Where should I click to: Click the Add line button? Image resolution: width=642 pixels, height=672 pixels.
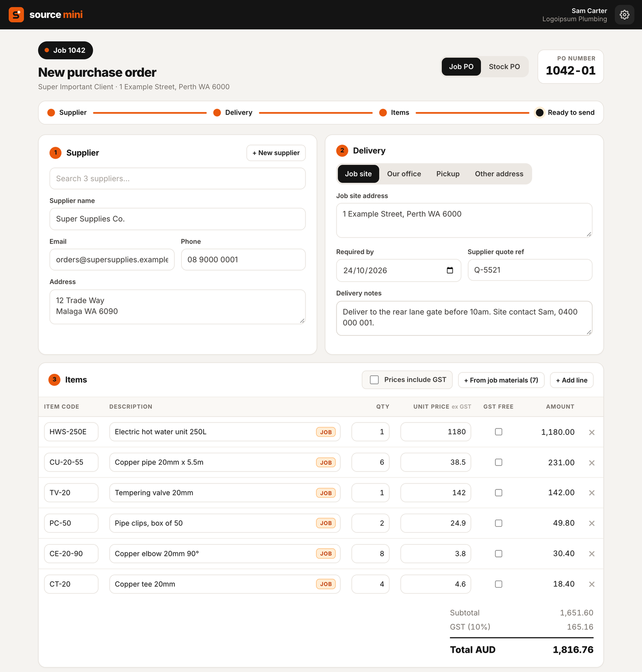(x=572, y=380)
